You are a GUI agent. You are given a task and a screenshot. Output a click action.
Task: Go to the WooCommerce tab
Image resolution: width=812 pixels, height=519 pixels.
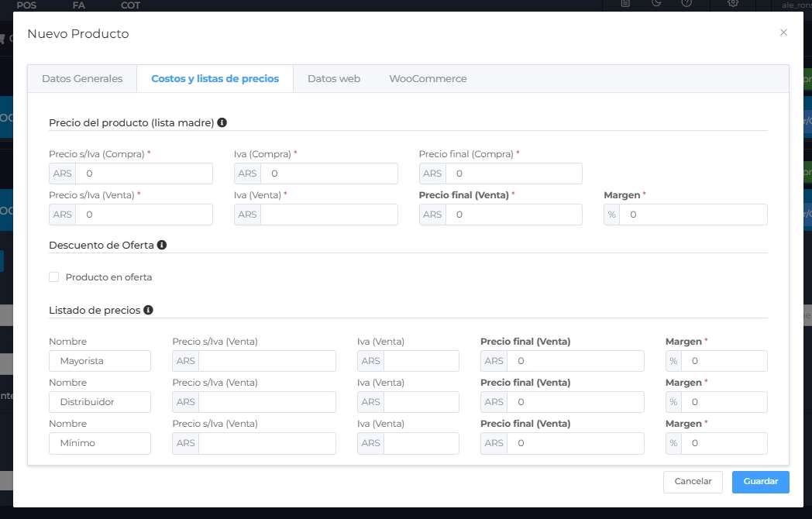(x=428, y=79)
